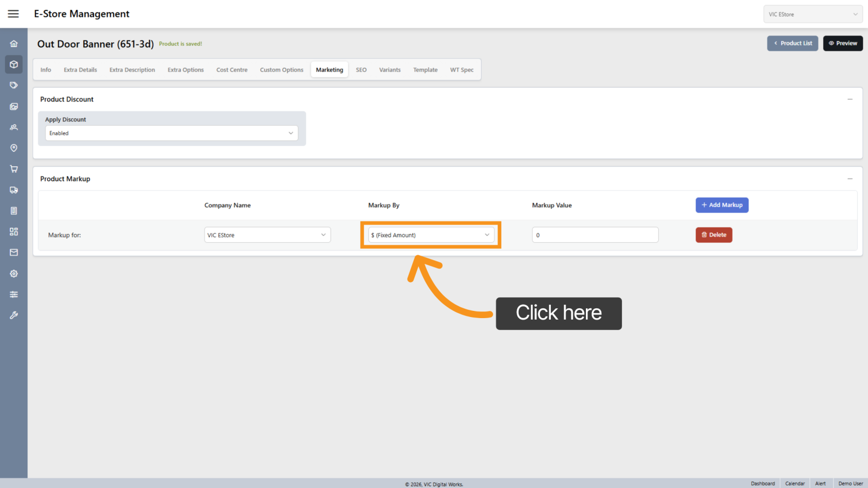Go to home icon in sidebar
Viewport: 868px width, 488px height.
14,44
